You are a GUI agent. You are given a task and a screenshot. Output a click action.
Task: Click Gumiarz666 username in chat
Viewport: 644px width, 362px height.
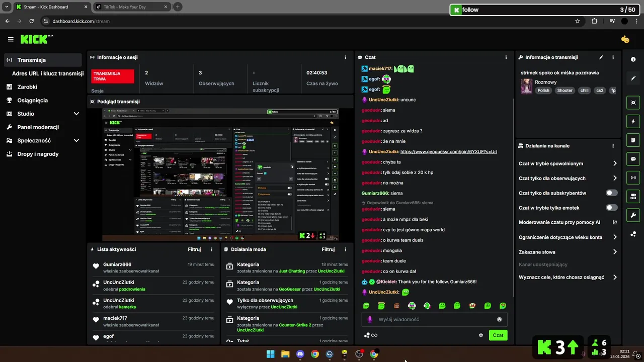[375, 193]
